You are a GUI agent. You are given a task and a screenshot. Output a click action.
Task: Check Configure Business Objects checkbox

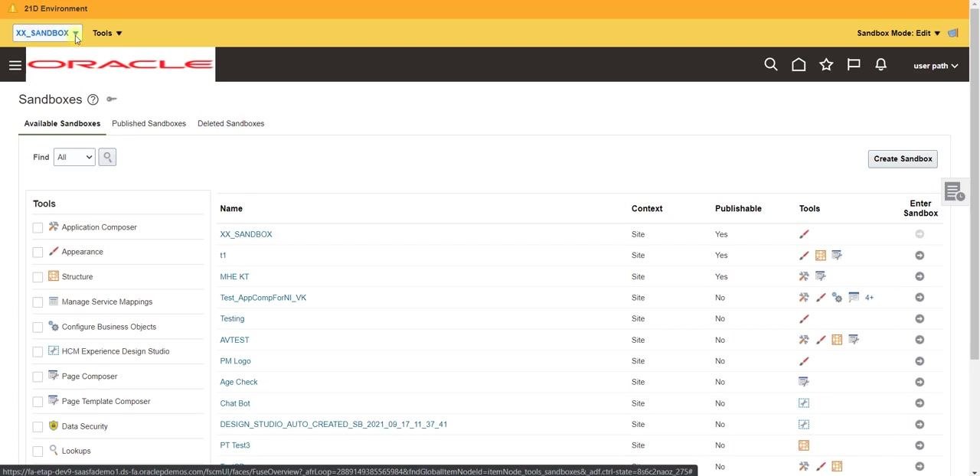tap(38, 327)
